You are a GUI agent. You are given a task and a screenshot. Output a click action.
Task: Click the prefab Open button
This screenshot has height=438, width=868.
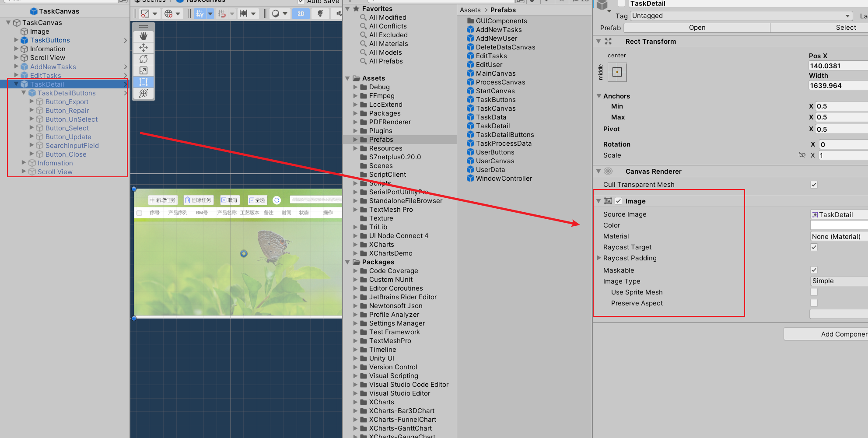697,28
